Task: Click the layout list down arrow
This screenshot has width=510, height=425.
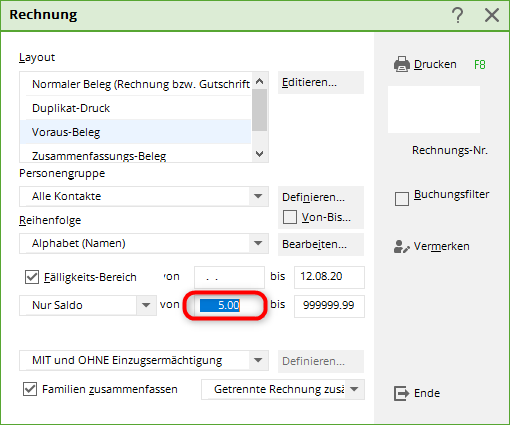Action: (x=259, y=154)
